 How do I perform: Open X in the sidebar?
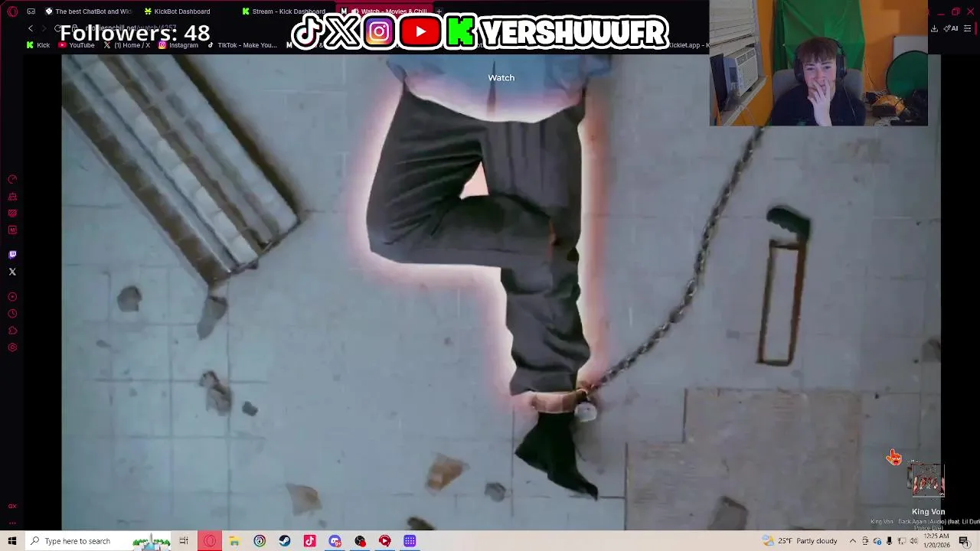pos(12,272)
